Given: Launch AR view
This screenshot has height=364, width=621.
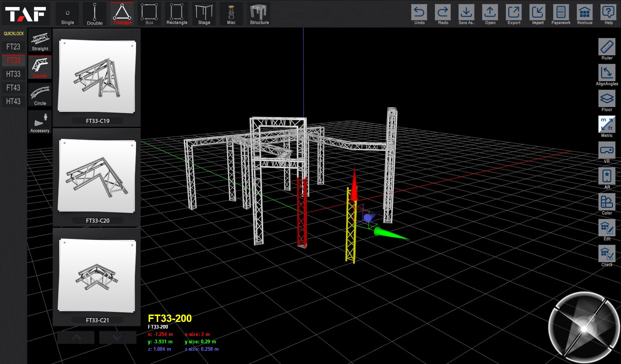Looking at the screenshot, I should 607,178.
